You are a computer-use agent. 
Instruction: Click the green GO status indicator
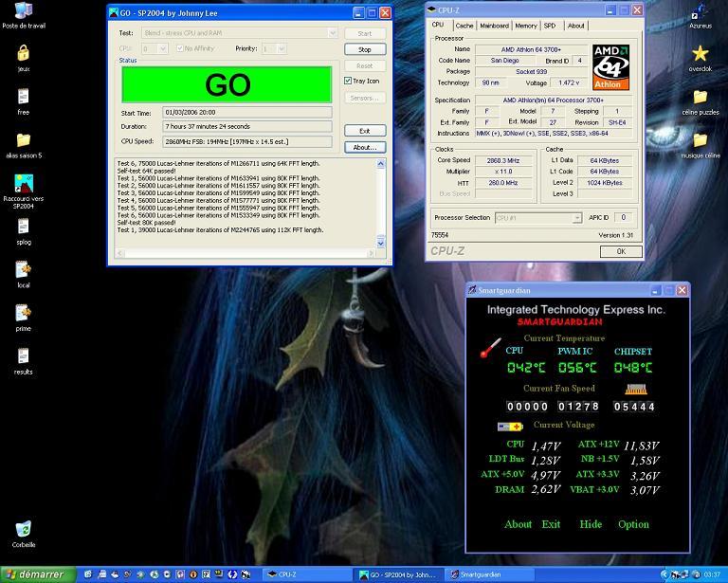[x=227, y=84]
